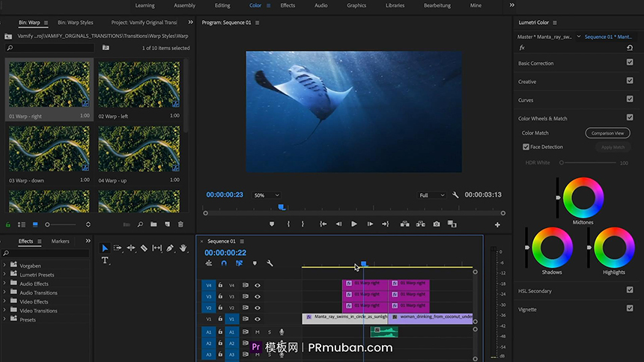Choose the Hand tool

(x=183, y=248)
